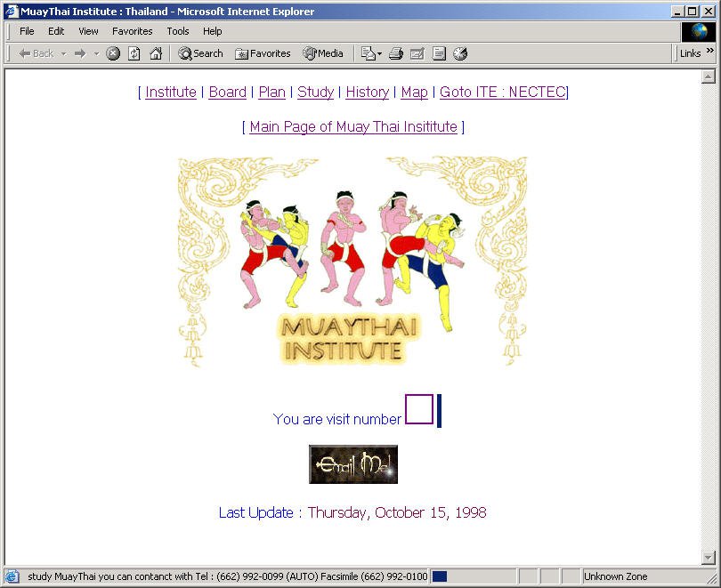Open the Media pane
721x588 pixels.
click(x=323, y=53)
